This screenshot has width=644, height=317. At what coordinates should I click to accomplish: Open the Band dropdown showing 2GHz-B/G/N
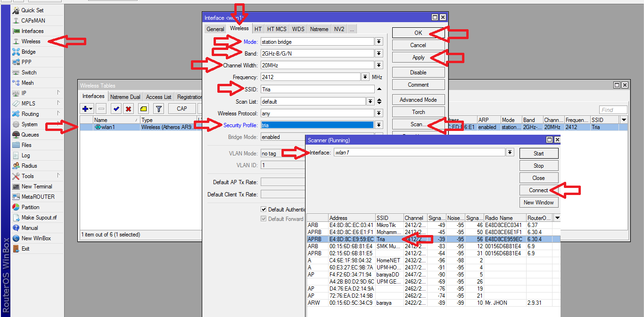379,53
